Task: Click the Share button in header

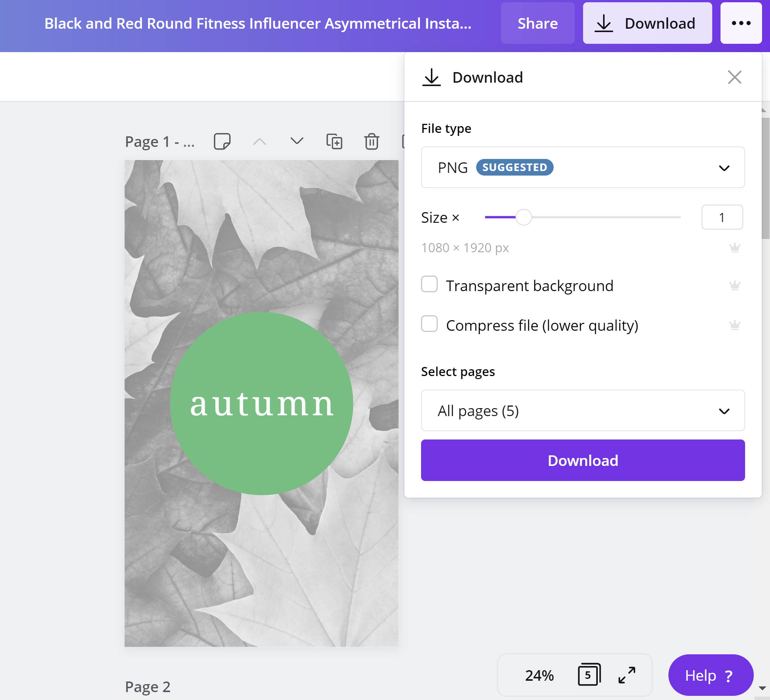Action: pyautogui.click(x=537, y=23)
